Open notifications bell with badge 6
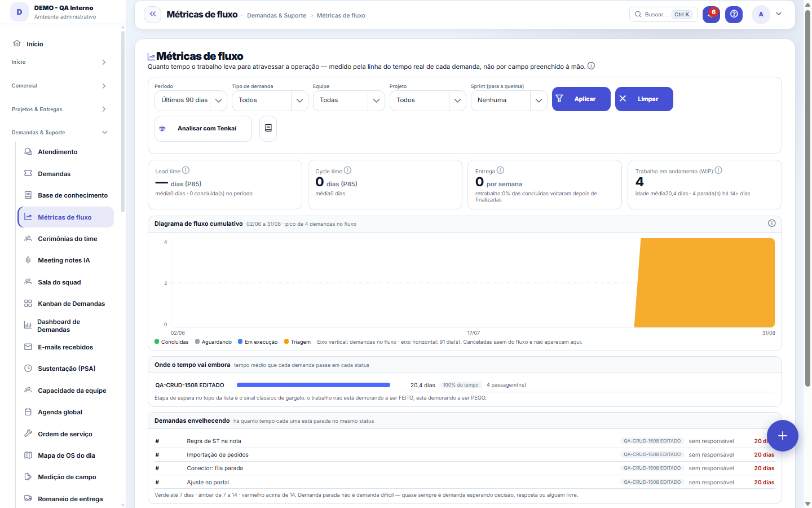Viewport: 812px width, 508px height. pyautogui.click(x=711, y=14)
